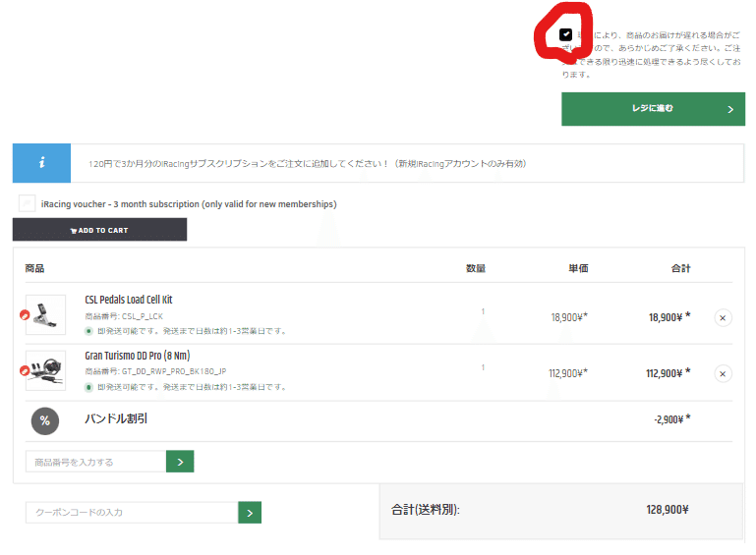The height and width of the screenshot is (555, 756).
Task: Click the product number input field
Action: coord(96,462)
